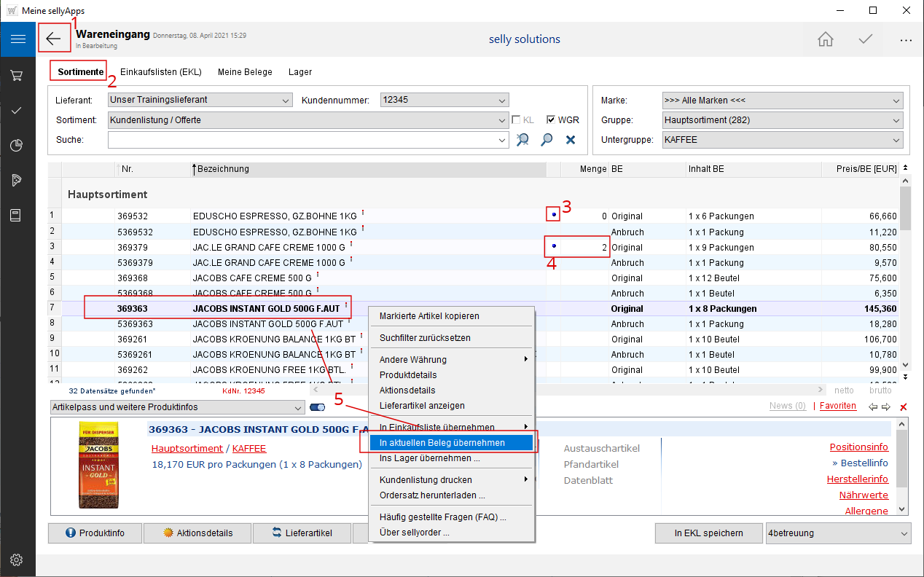
Task: Click into the Suche input field
Action: coord(302,140)
